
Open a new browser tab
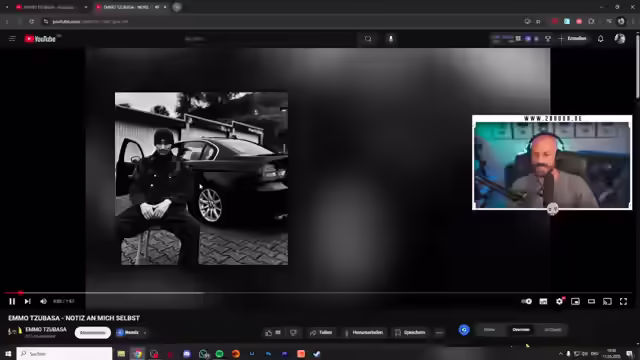(x=177, y=7)
